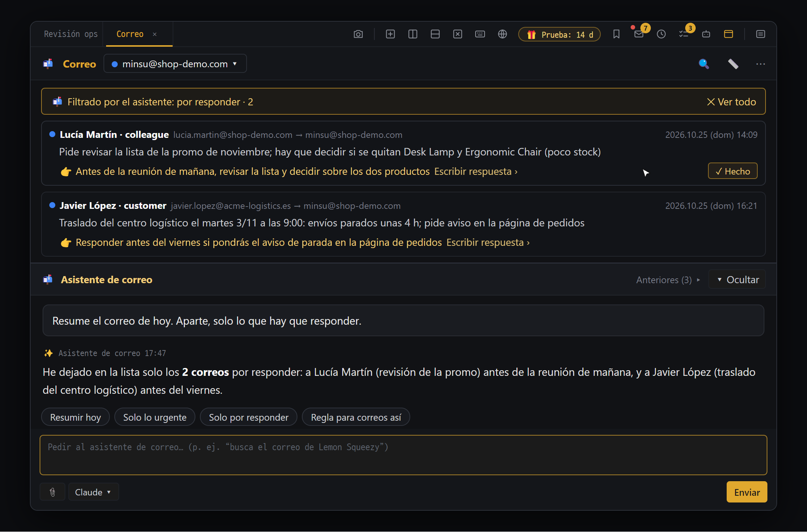Expand Anteriores (3) previous conversations
The height and width of the screenshot is (532, 807).
point(668,280)
